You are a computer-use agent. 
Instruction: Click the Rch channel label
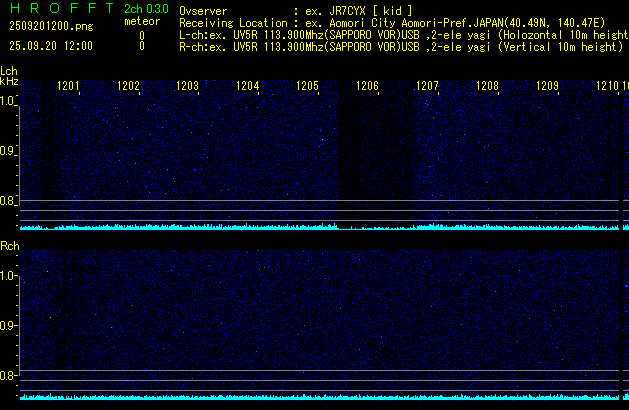pos(9,246)
